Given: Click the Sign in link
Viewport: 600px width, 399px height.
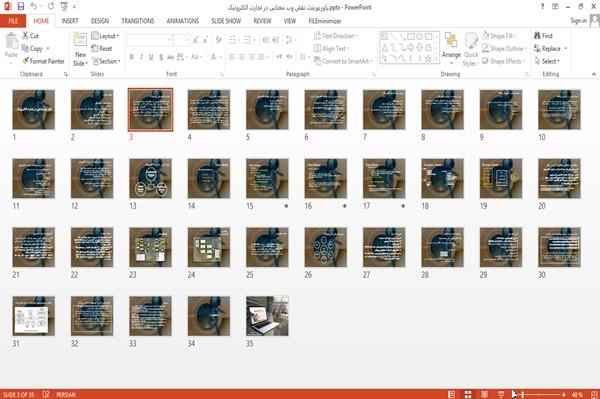Looking at the screenshot, I should tap(578, 21).
